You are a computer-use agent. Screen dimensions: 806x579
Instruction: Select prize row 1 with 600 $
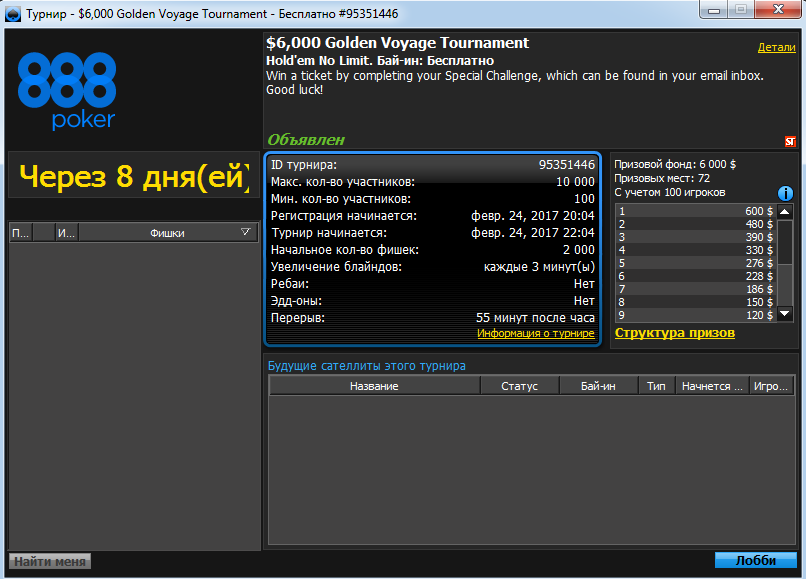[696, 211]
